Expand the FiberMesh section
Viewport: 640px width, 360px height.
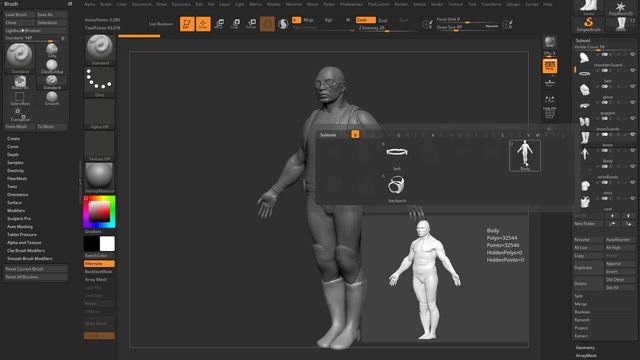point(17,178)
